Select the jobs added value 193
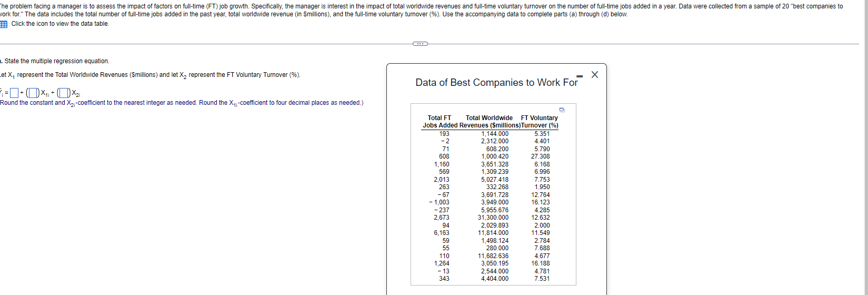The width and height of the screenshot is (868, 295). pos(444,134)
